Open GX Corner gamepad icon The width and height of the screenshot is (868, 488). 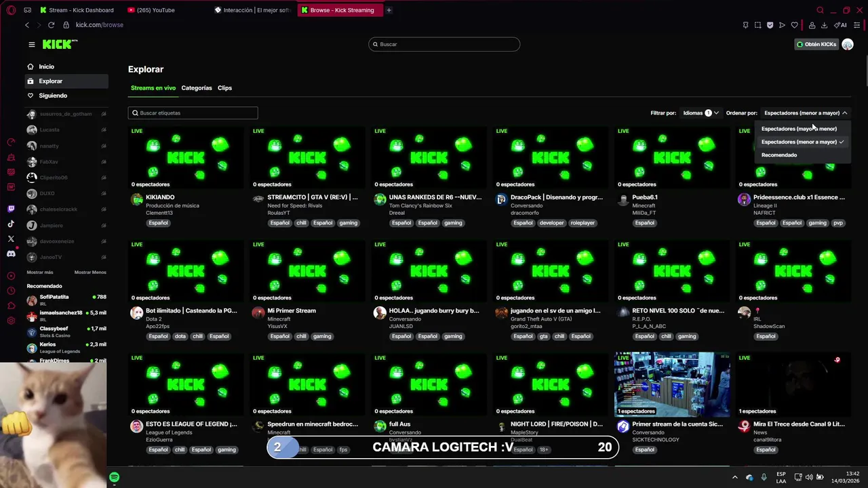pos(27,10)
